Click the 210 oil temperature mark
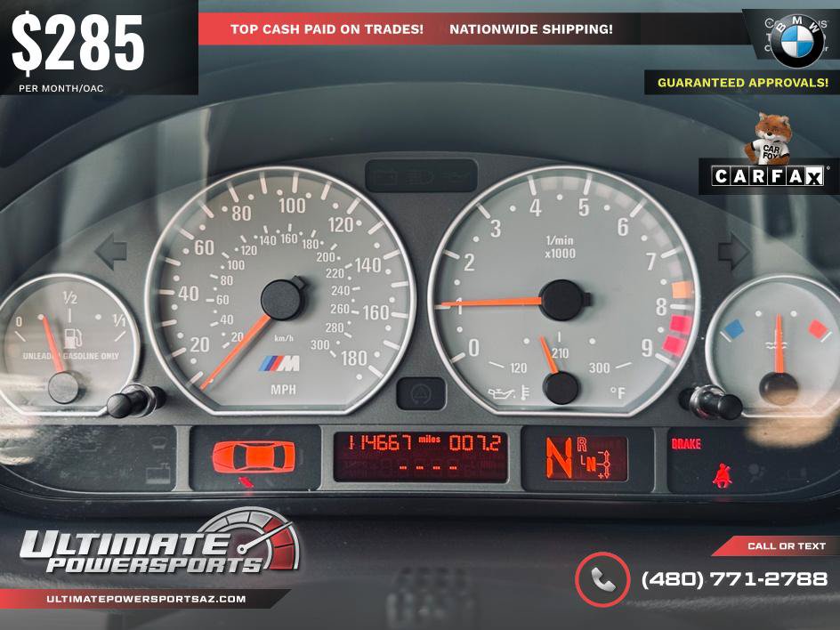 [x=560, y=352]
